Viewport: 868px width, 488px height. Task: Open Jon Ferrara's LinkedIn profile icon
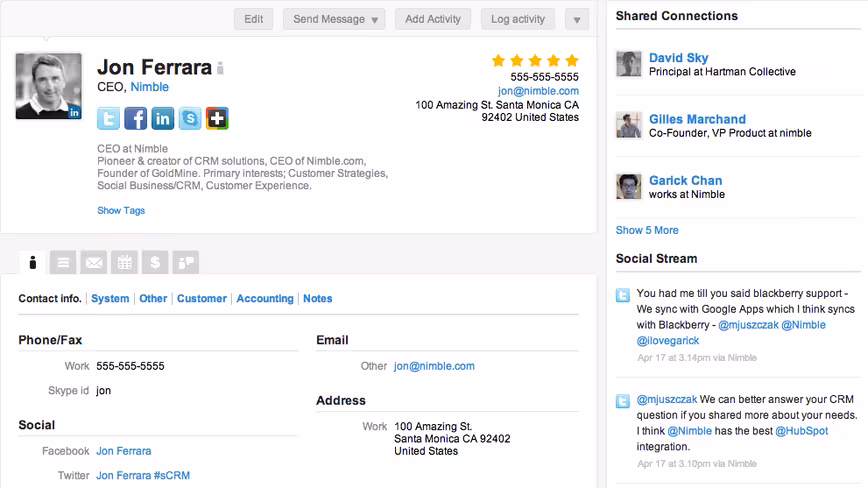click(163, 118)
